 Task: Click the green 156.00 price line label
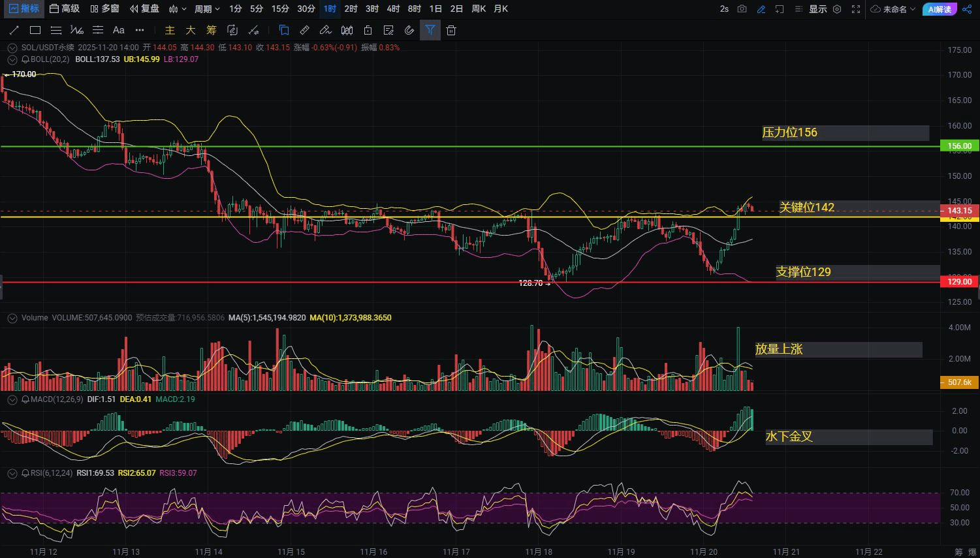[x=959, y=146]
